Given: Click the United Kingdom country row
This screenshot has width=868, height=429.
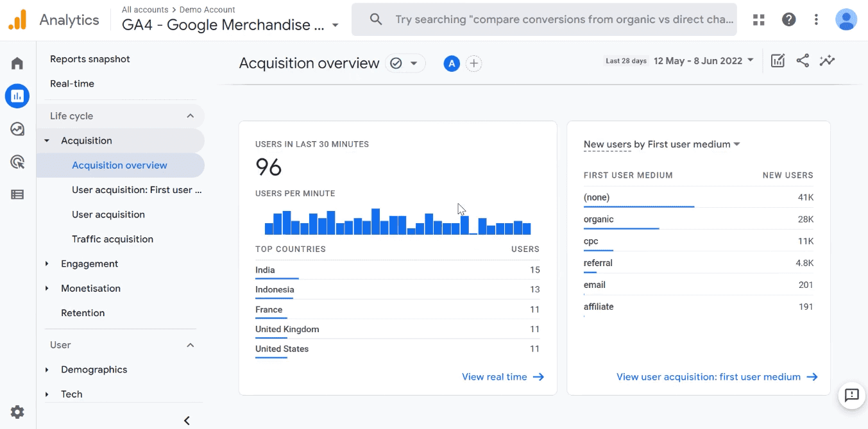Looking at the screenshot, I should tap(397, 330).
